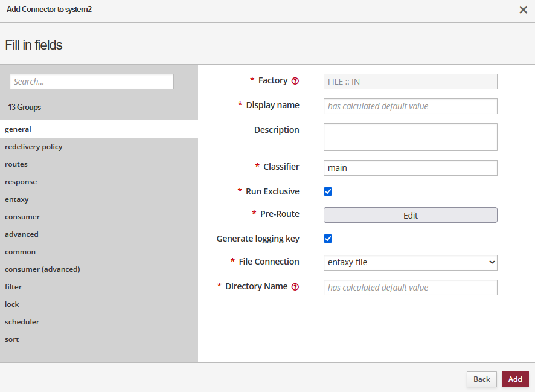Open the File Connection dropdown
The width and height of the screenshot is (535, 392).
410,262
